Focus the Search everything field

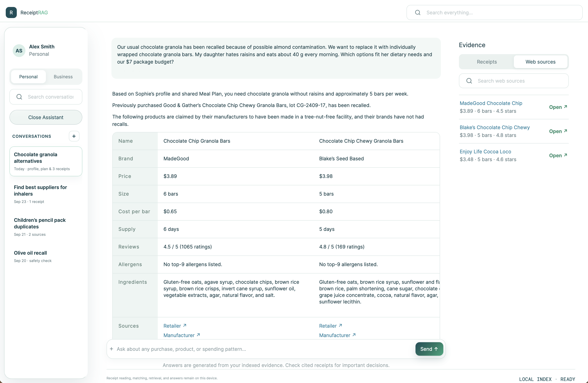coord(494,13)
